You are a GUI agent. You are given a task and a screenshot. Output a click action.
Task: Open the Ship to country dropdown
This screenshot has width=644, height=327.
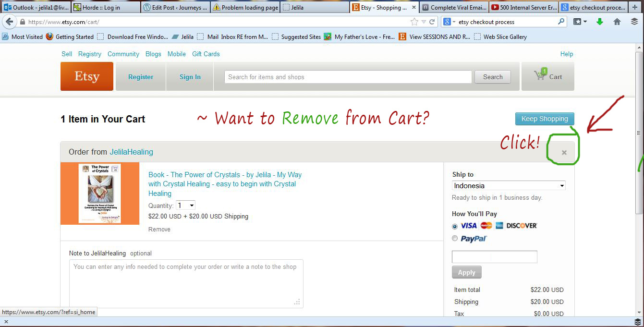point(509,186)
